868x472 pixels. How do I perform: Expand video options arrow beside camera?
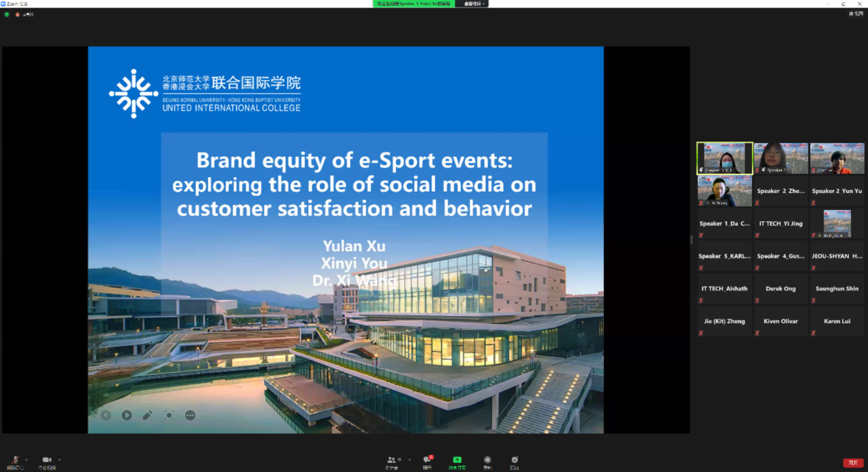(x=60, y=460)
